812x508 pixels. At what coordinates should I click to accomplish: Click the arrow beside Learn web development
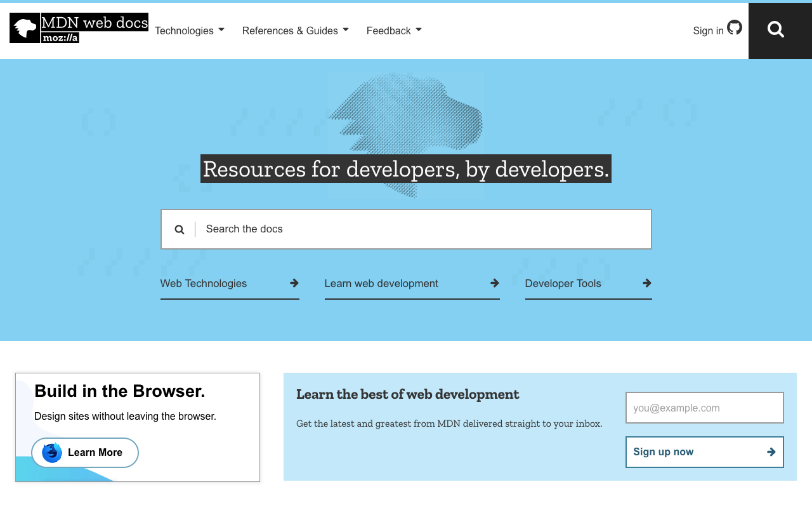495,283
